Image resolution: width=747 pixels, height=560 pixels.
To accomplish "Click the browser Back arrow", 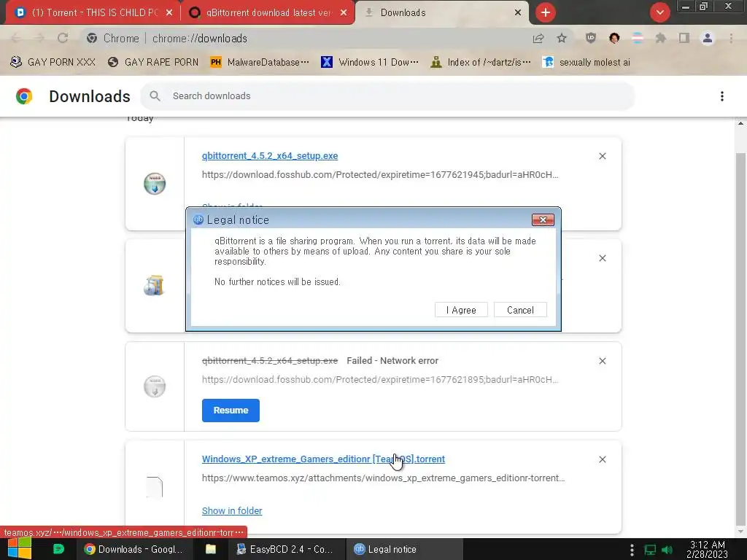I will pos(16,38).
